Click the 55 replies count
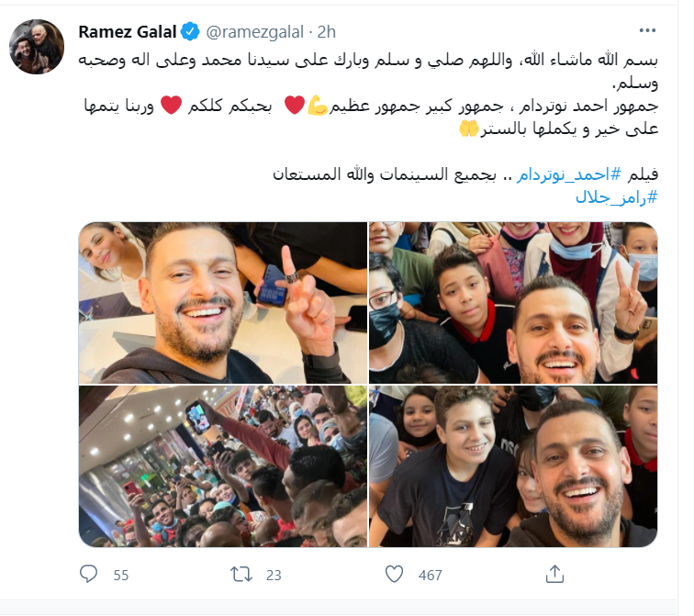Image resolution: width=694 pixels, height=616 pixels. click(121, 575)
